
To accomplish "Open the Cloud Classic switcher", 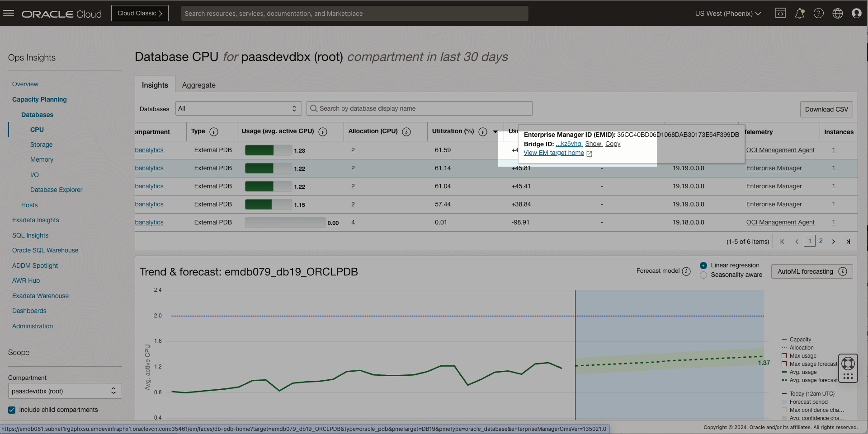I will coord(140,13).
